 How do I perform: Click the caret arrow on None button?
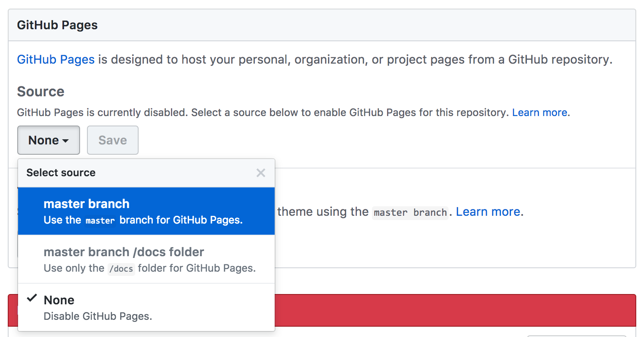(x=65, y=141)
